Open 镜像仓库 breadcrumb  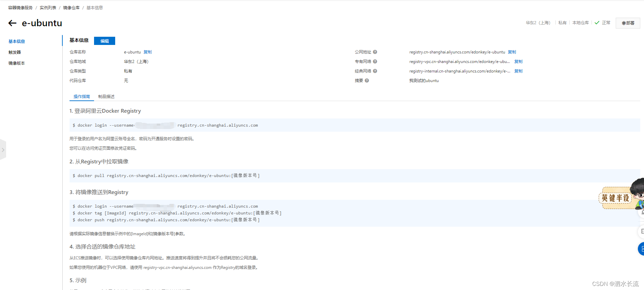click(x=71, y=7)
